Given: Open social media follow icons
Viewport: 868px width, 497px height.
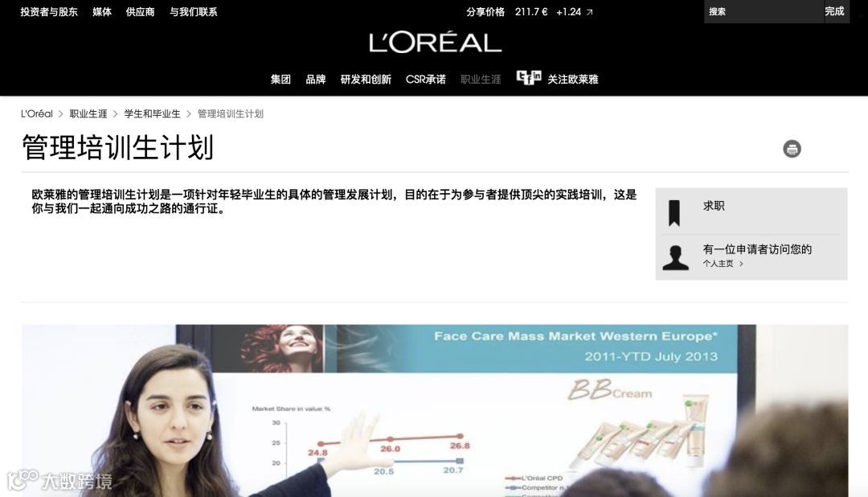Looking at the screenshot, I should [x=529, y=77].
